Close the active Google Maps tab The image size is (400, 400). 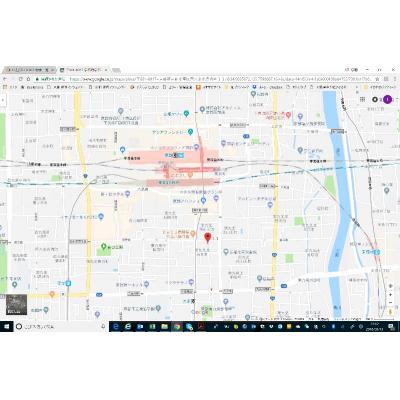(x=106, y=70)
